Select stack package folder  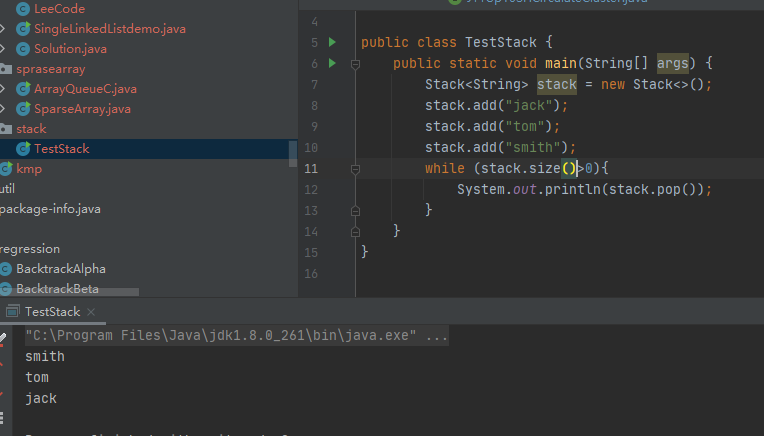point(31,129)
